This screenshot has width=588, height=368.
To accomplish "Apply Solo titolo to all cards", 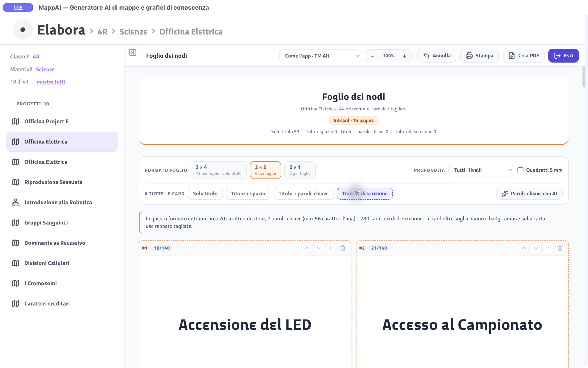I will (x=205, y=194).
